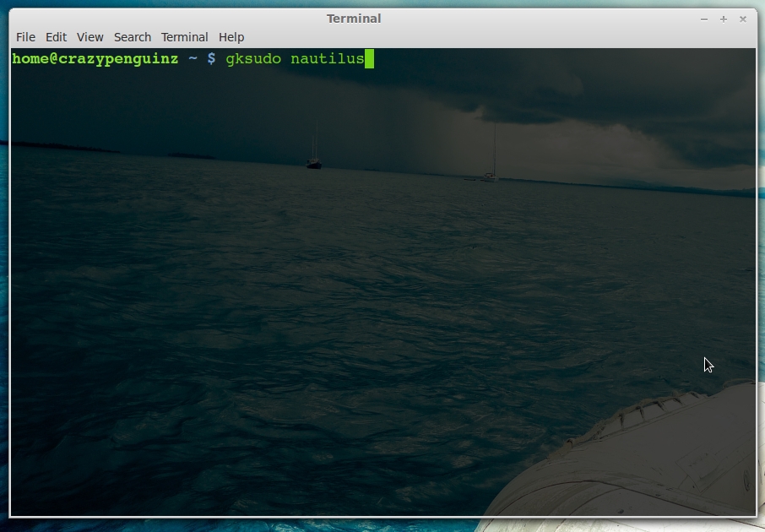Screen dimensions: 765x532
Task: Open the Edit menu
Action: pos(56,37)
